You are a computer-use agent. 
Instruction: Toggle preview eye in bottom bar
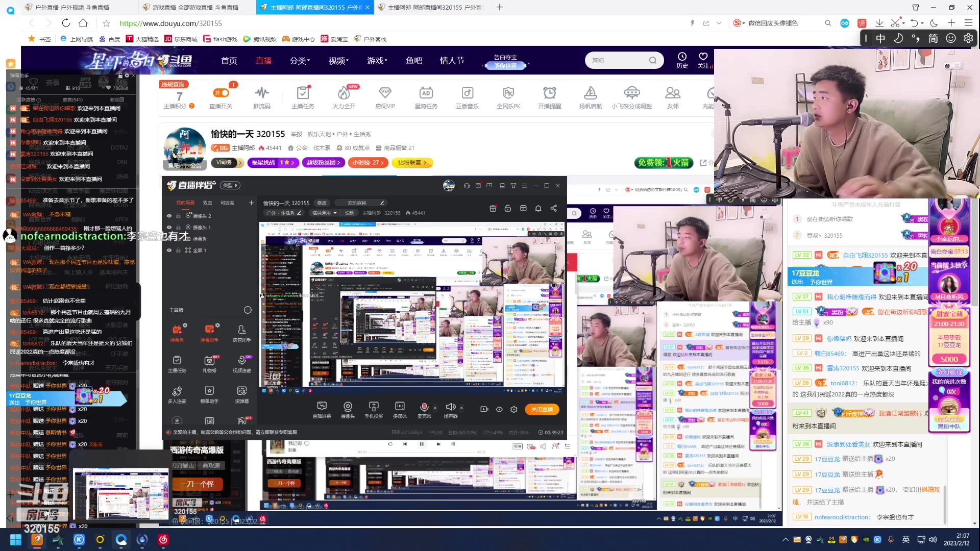[499, 409]
